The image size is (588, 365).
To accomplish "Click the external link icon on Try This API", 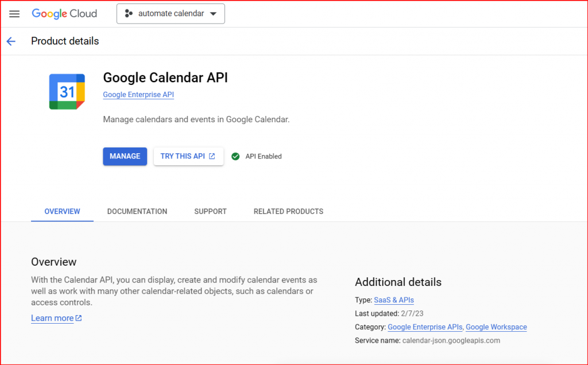I will [212, 156].
